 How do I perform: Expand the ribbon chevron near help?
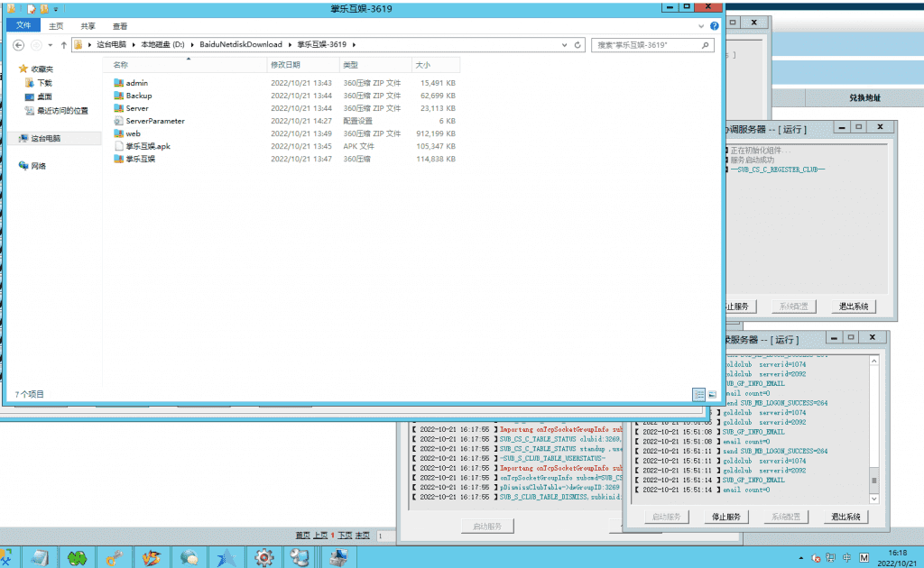coord(700,26)
